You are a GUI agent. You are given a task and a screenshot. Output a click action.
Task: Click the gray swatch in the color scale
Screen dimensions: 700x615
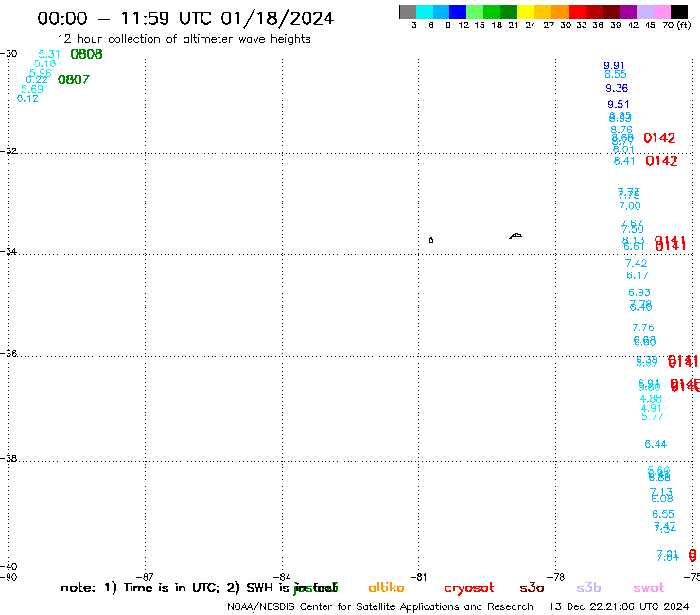tap(408, 11)
